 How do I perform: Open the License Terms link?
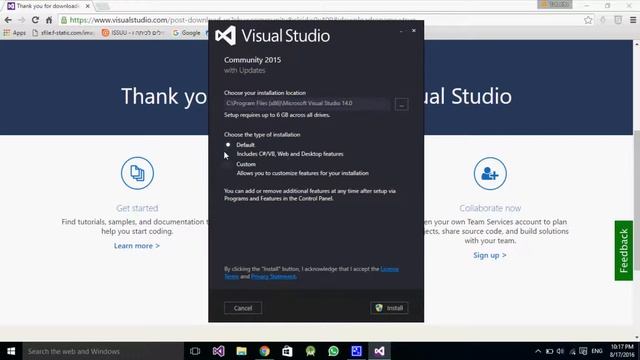click(389, 269)
